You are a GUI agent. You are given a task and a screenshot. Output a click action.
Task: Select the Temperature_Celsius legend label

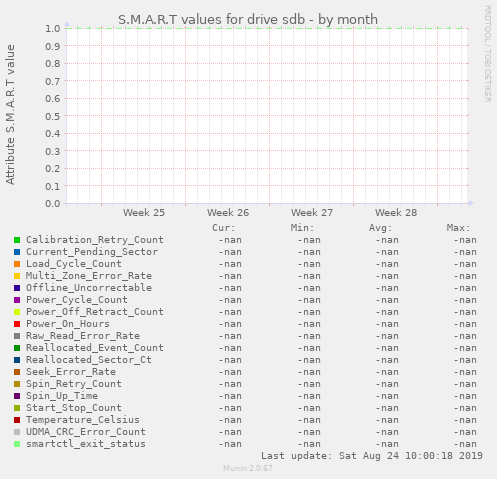[83, 420]
